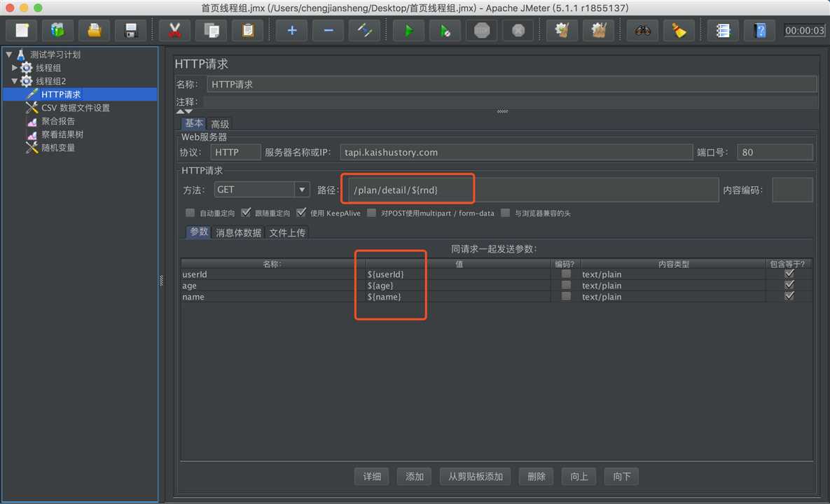830x504 pixels.
Task: Open the 聚合报告 listener in tree
Action: [x=58, y=121]
